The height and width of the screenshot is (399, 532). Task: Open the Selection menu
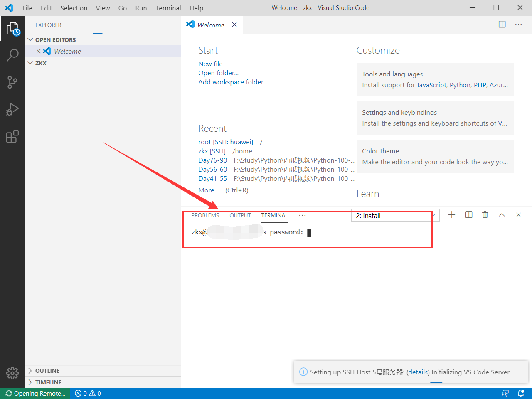point(74,8)
